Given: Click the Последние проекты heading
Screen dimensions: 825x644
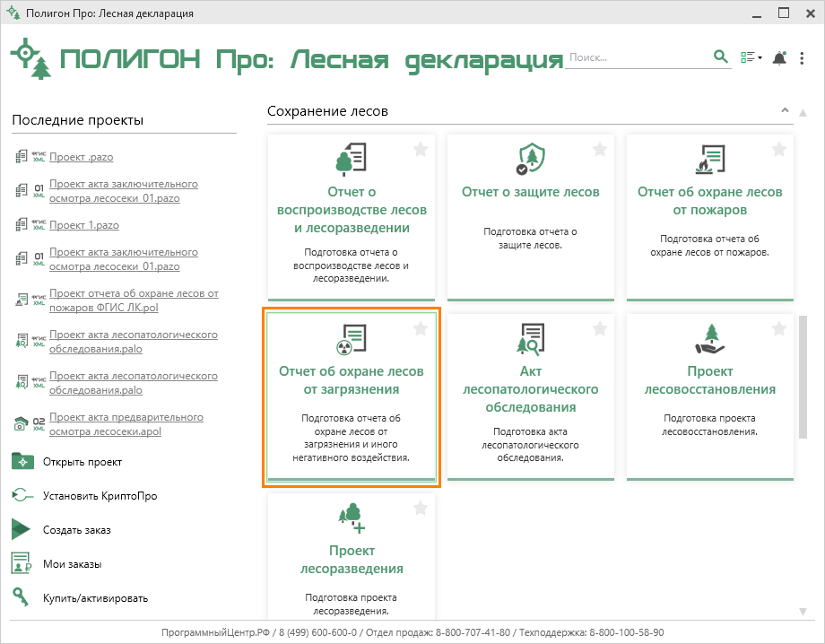Looking at the screenshot, I should pos(77,120).
